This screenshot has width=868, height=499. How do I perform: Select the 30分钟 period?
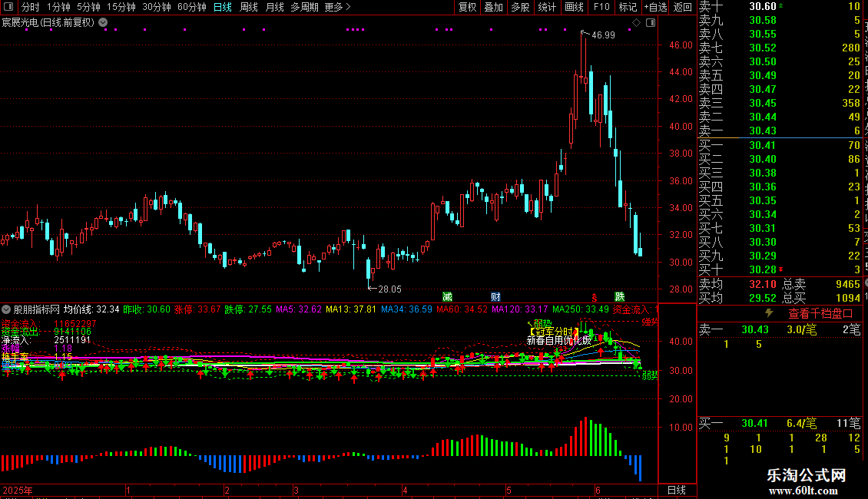point(156,7)
